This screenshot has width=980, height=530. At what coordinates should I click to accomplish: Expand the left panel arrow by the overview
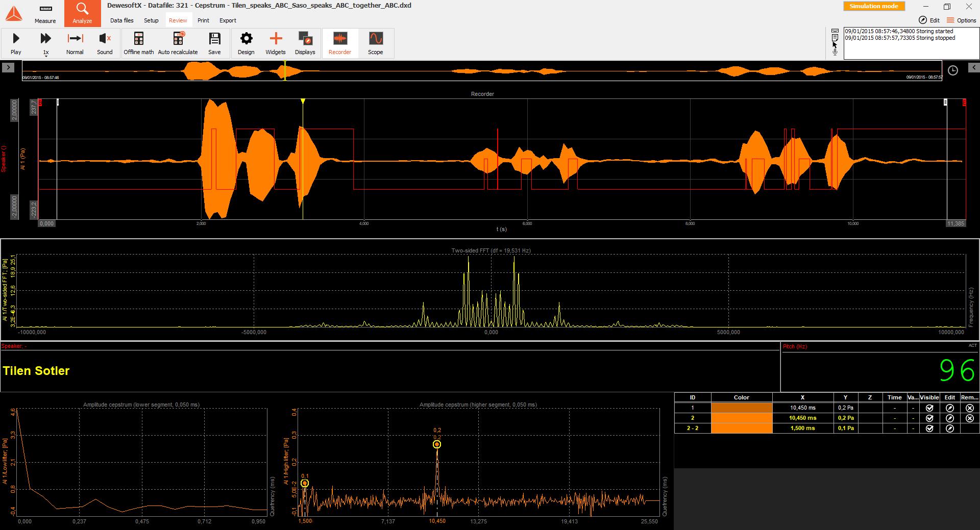click(8, 67)
